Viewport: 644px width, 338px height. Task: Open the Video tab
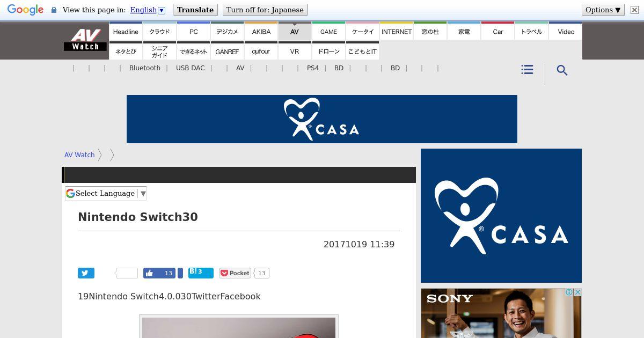[x=566, y=31]
